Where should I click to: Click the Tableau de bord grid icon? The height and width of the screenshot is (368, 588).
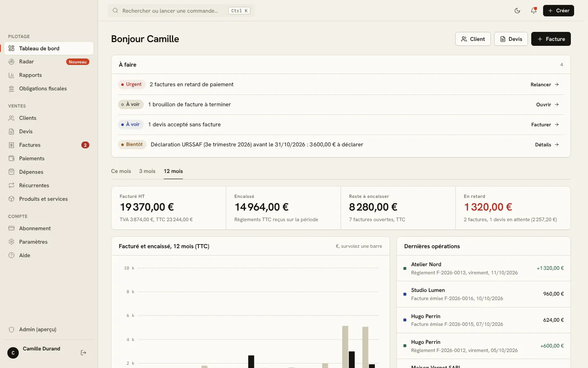pyautogui.click(x=11, y=48)
